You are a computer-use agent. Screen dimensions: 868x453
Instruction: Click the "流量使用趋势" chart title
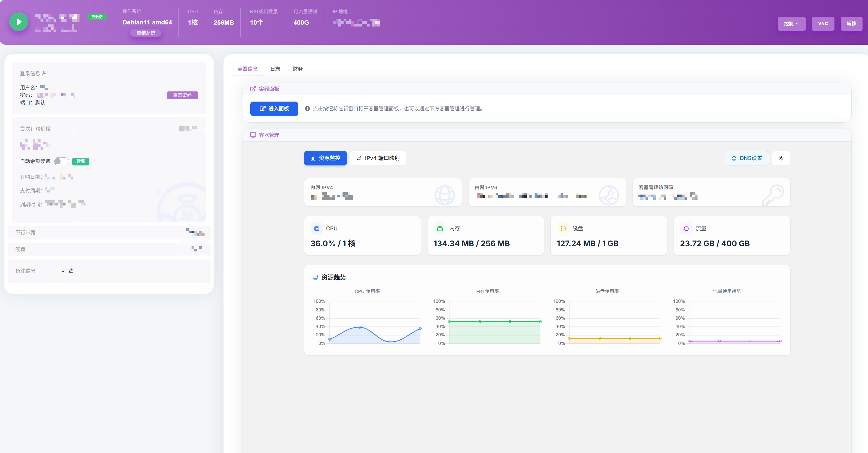(x=727, y=291)
